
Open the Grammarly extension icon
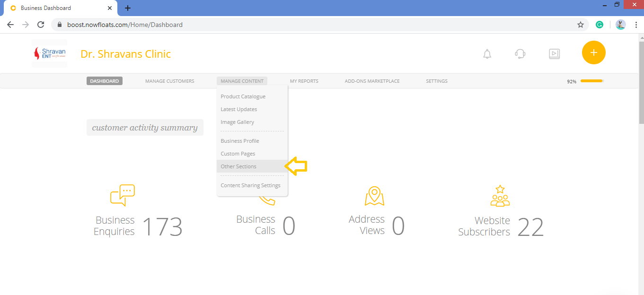(600, 25)
